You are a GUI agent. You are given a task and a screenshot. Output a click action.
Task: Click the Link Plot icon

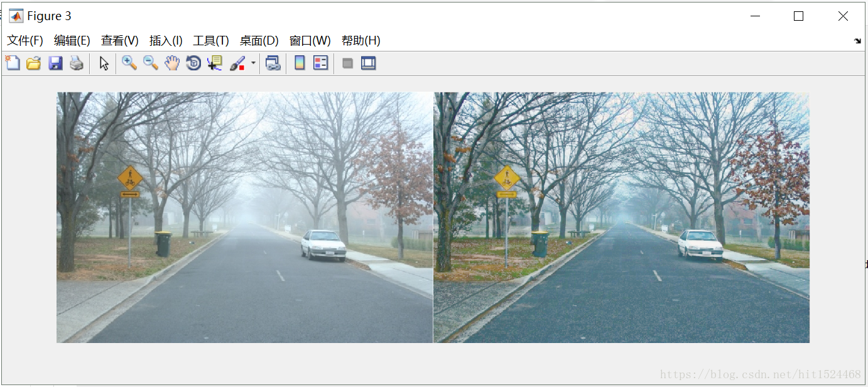point(273,63)
